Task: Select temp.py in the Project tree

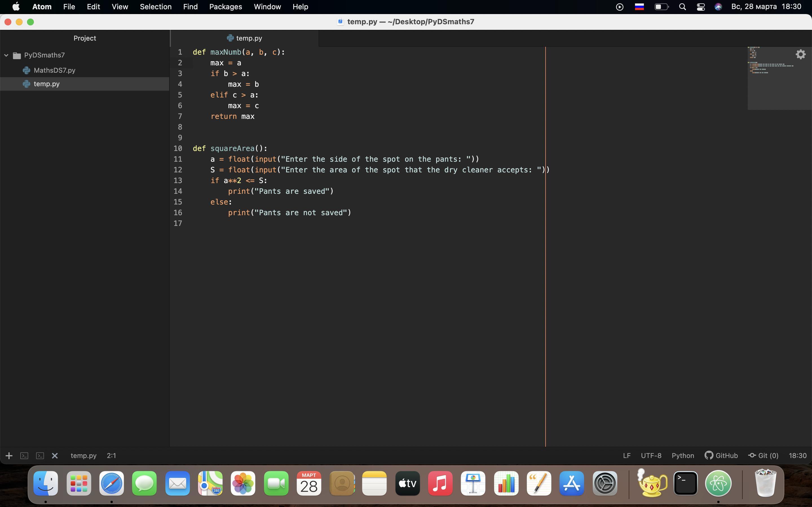Action: 47,84
